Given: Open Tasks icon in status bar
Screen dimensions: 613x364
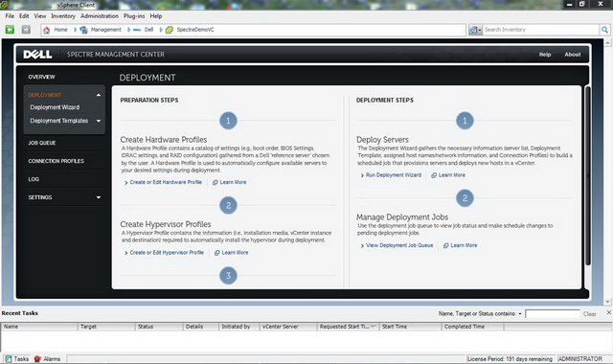Looking at the screenshot, I should pyautogui.click(x=8, y=359).
